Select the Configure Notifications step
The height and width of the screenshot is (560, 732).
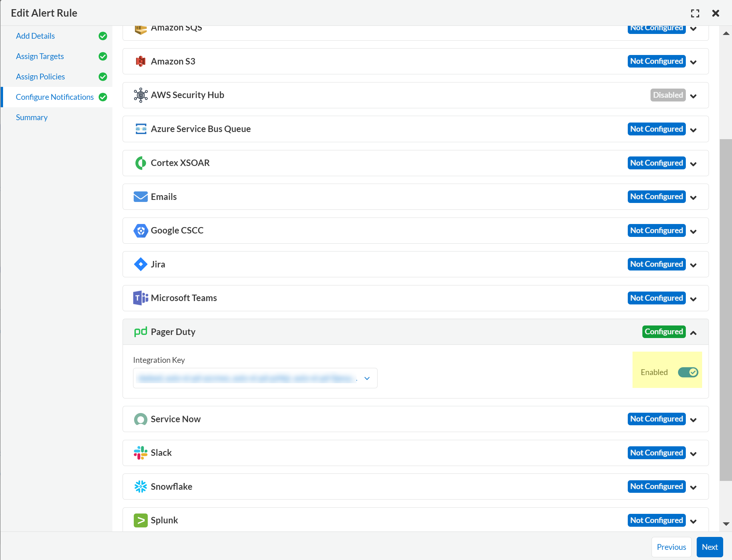(x=55, y=97)
